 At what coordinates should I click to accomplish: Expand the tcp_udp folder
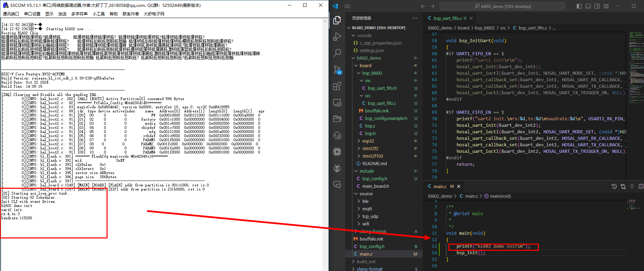click(x=359, y=216)
